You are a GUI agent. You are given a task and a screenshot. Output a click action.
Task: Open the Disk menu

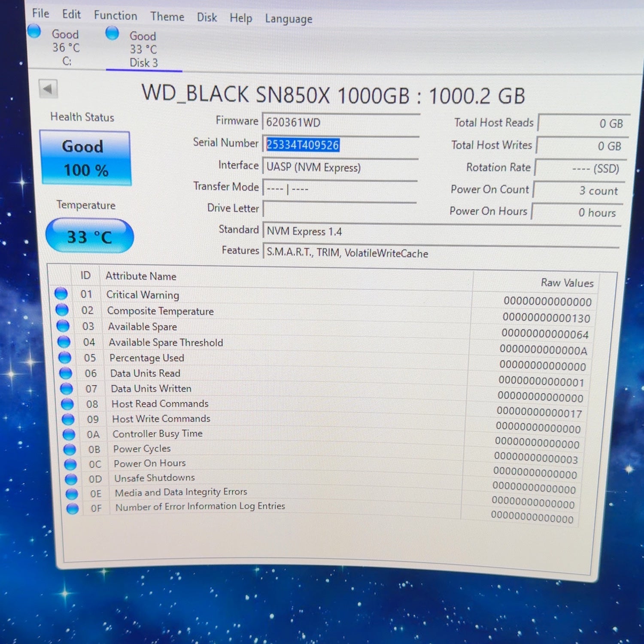207,18
